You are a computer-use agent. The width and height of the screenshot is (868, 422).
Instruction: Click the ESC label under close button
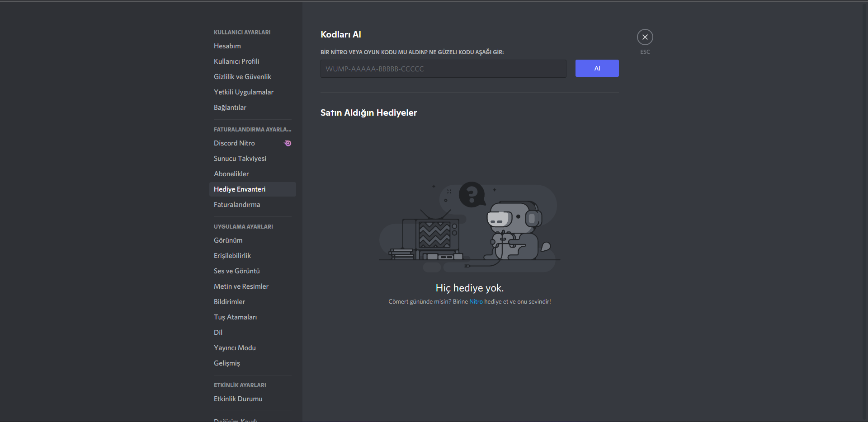tap(645, 52)
